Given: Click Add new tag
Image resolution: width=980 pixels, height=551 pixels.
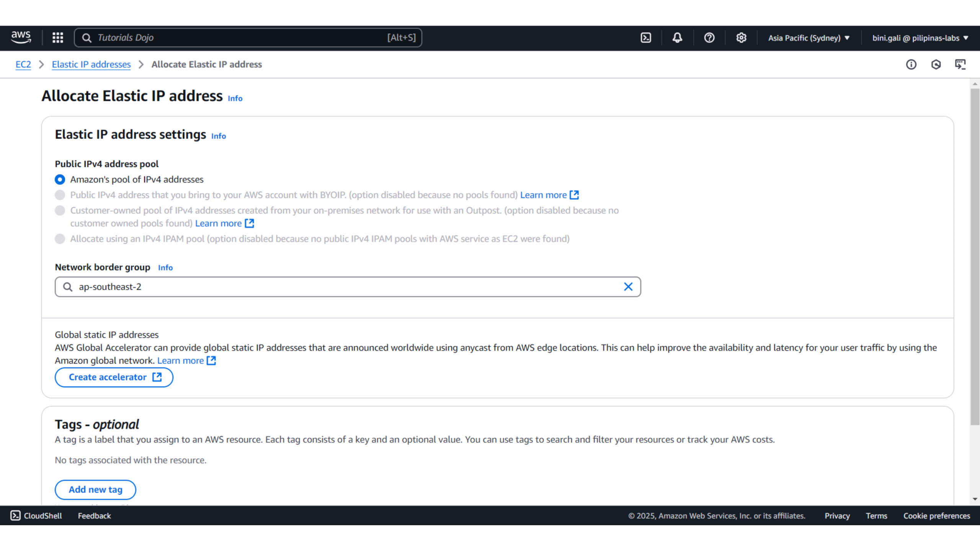Looking at the screenshot, I should 95,489.
